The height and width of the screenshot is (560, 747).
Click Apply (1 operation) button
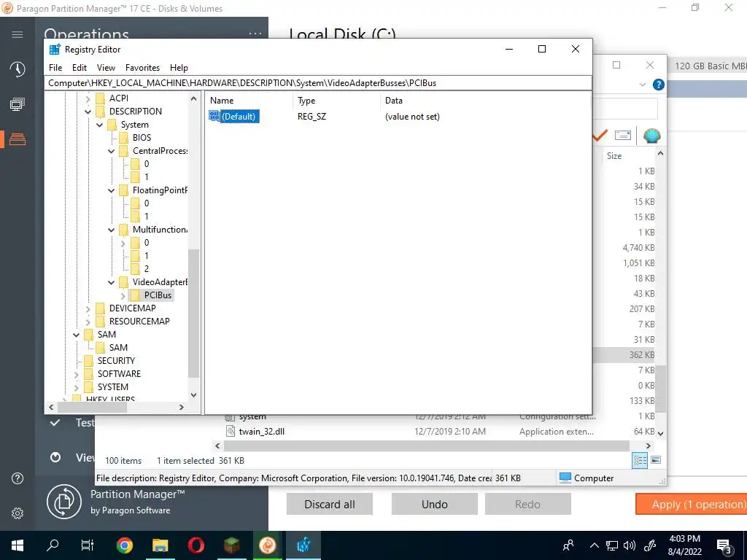692,504
